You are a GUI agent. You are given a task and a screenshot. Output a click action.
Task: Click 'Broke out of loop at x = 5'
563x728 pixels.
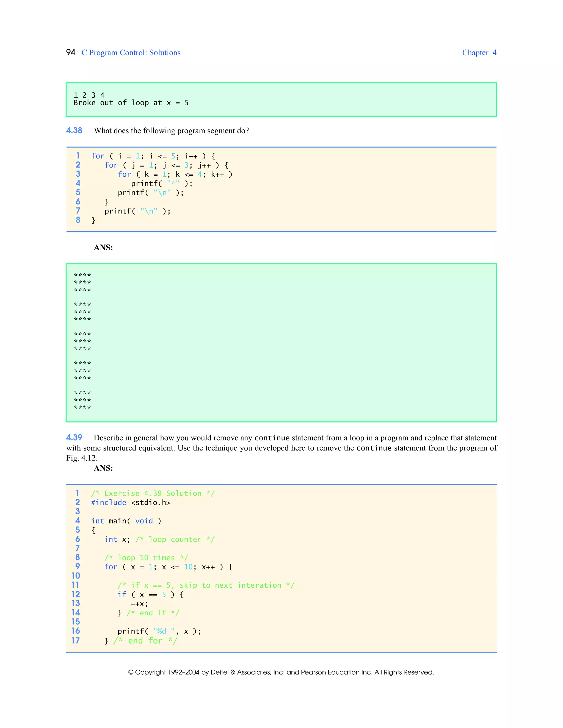click(131, 103)
